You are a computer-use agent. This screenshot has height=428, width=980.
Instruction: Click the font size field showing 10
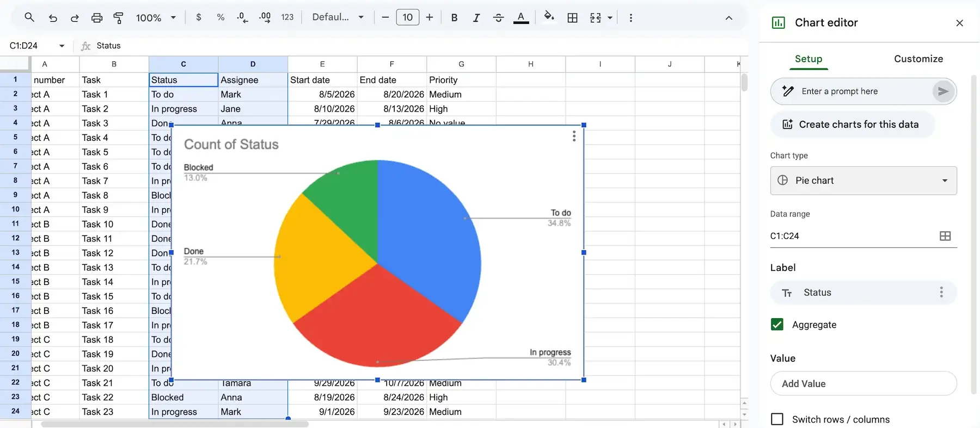tap(408, 17)
